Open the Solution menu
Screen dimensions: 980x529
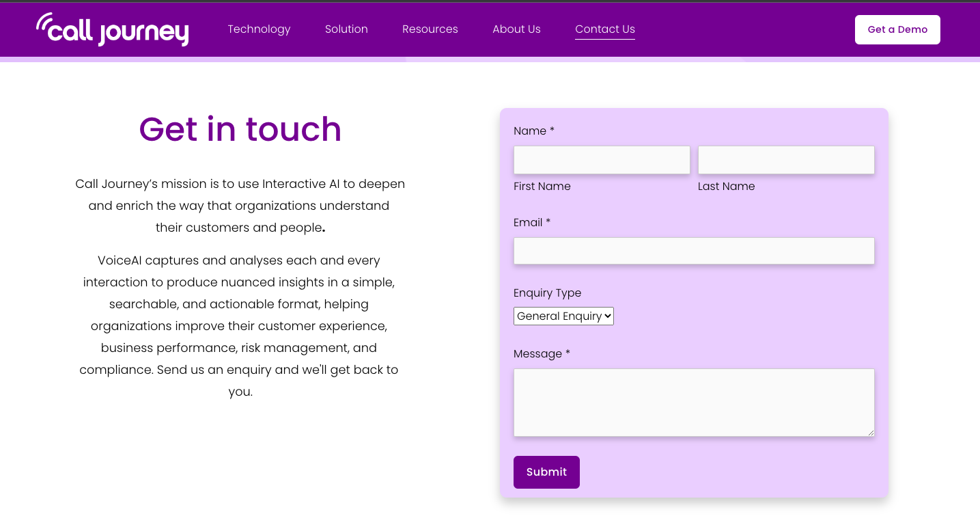point(346,29)
